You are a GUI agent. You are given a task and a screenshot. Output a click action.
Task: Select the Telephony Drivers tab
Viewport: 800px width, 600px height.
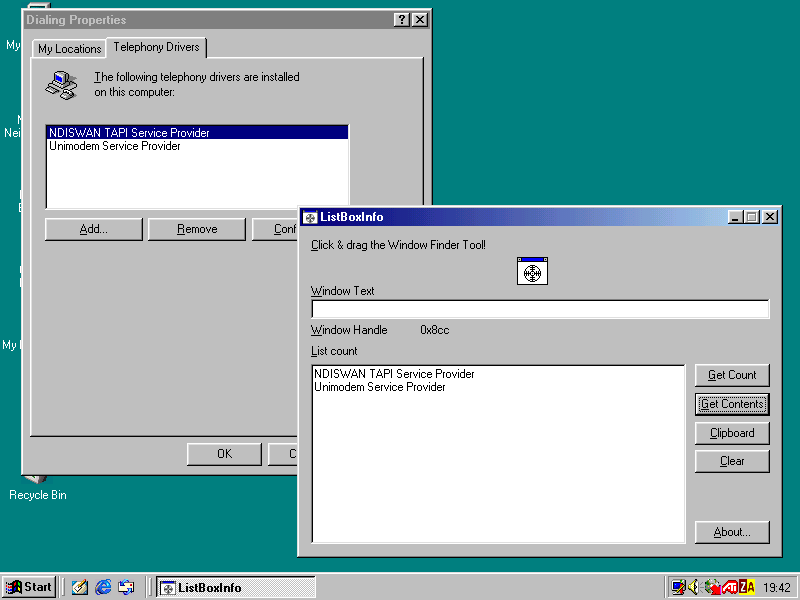(x=156, y=47)
